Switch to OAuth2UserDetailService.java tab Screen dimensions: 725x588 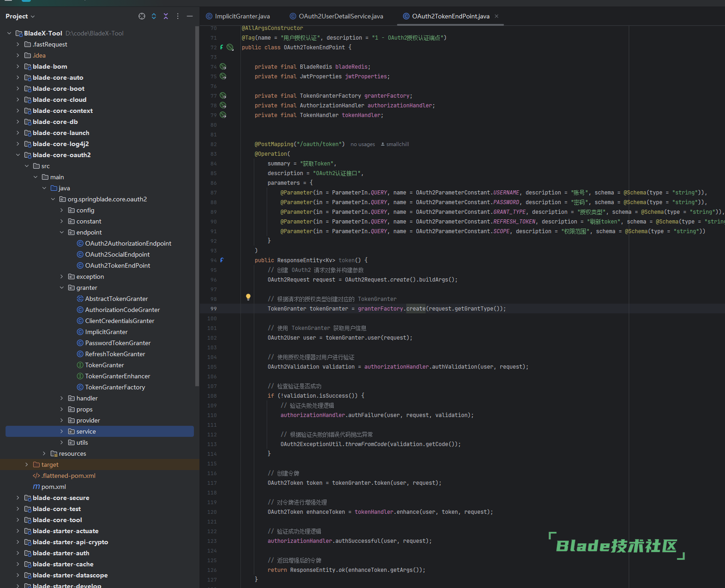click(x=336, y=16)
